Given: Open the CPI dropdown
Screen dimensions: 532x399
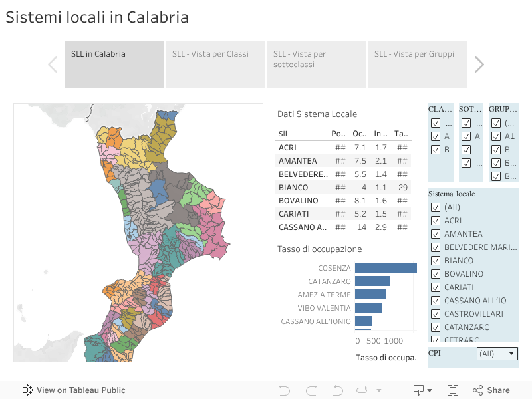Looking at the screenshot, I should click(x=497, y=354).
